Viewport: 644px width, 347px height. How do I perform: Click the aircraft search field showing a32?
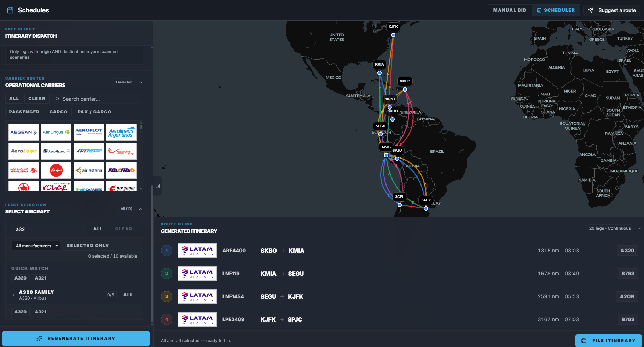click(48, 229)
